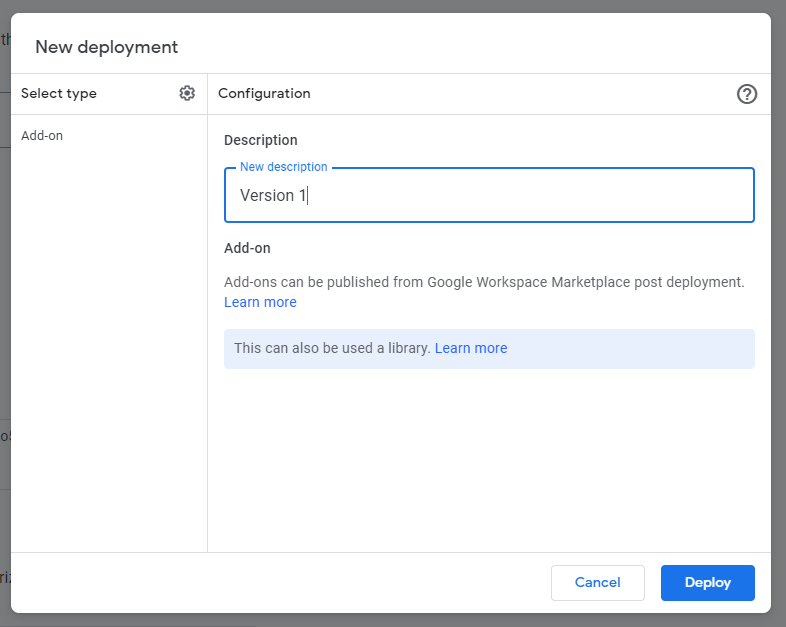Open help via the question mark icon
This screenshot has width=786, height=627.
(x=747, y=94)
